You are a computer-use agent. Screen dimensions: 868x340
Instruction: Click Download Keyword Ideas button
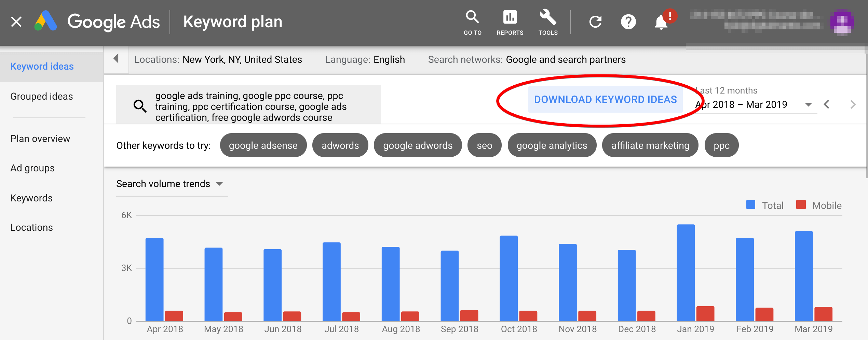[605, 99]
